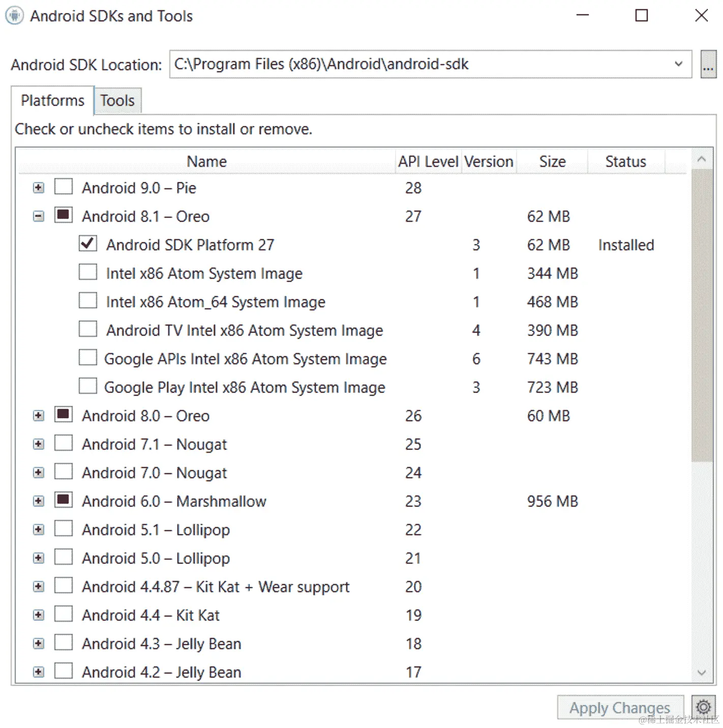Open the SDK location browse button
This screenshot has width=723, height=728.
[708, 64]
